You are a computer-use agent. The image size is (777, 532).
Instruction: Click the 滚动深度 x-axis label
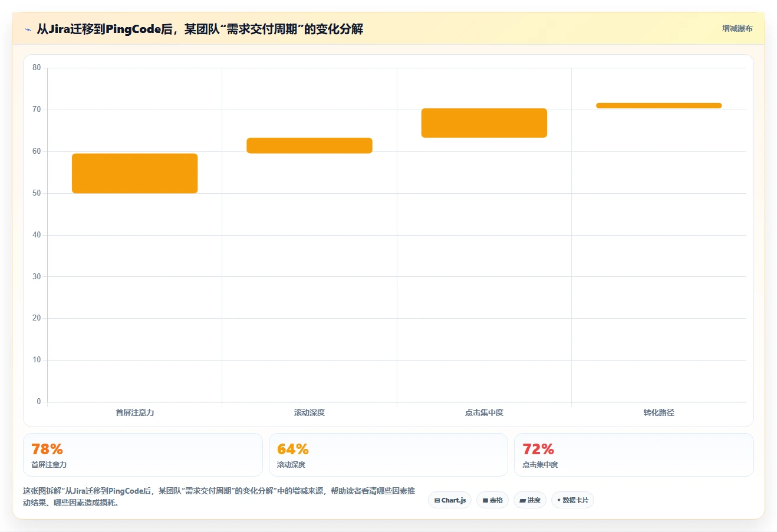pos(310,412)
